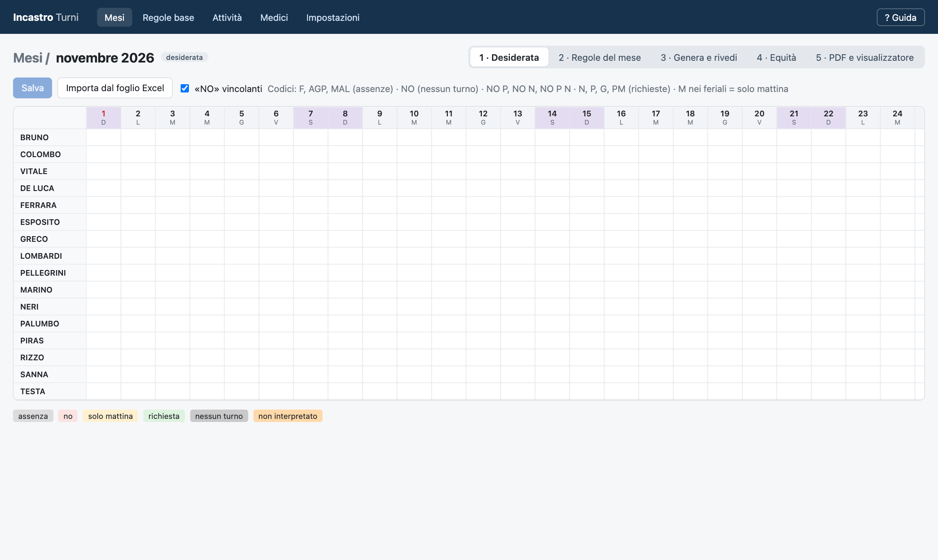Click MARINO's cell for day 14

pos(552,290)
